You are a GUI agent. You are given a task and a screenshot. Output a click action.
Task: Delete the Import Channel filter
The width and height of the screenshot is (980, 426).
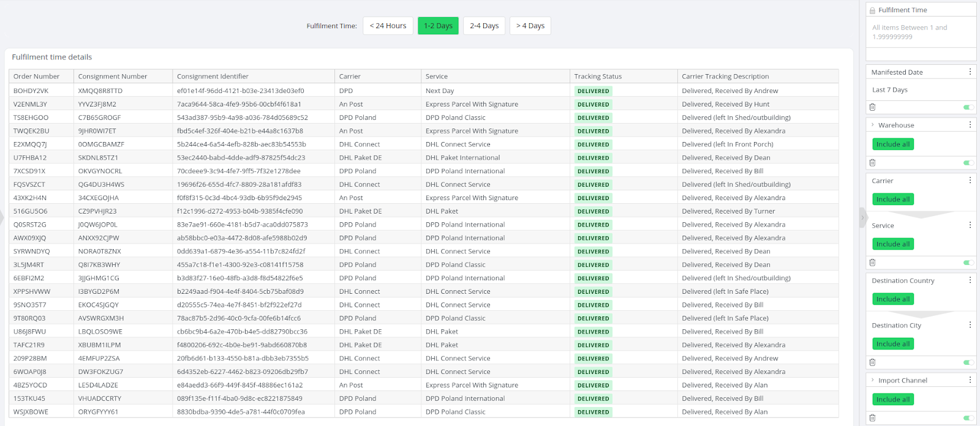tap(872, 418)
